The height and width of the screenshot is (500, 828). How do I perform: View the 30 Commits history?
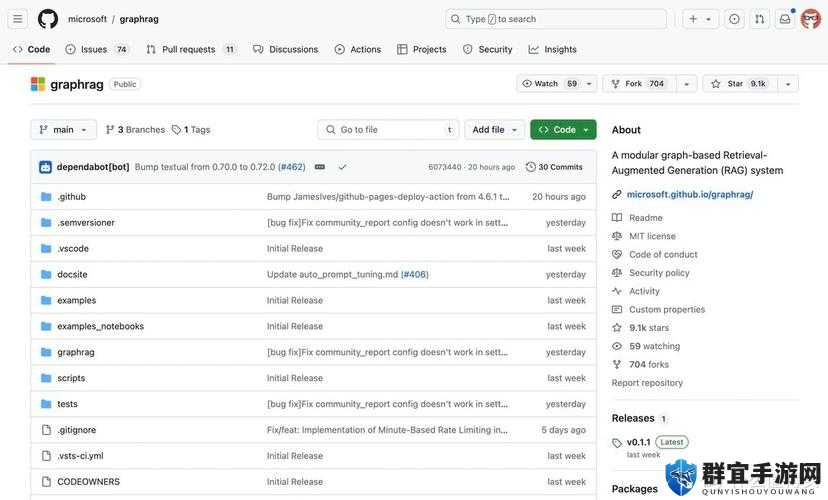click(x=554, y=167)
